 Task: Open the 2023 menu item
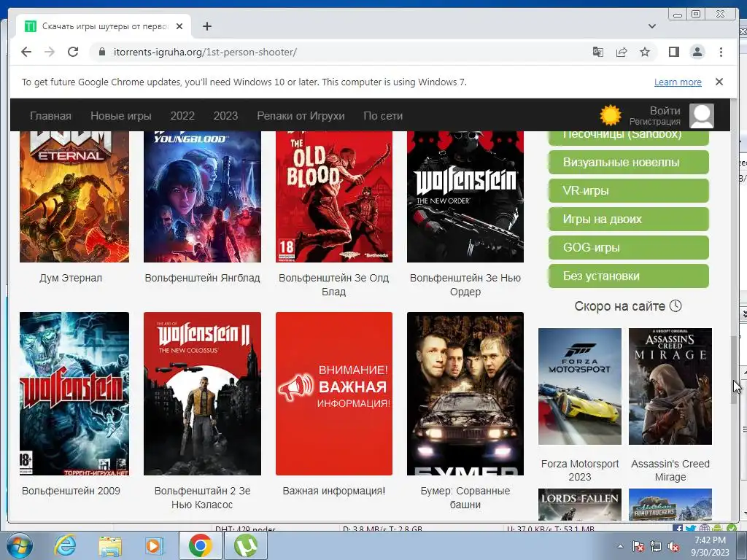[x=225, y=116]
